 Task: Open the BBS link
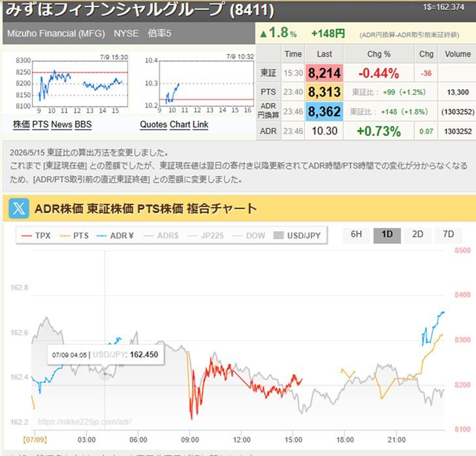coord(83,125)
